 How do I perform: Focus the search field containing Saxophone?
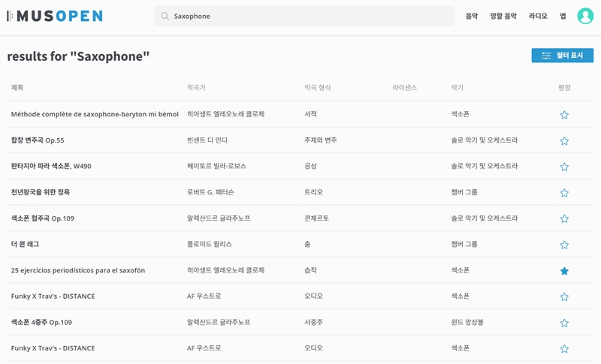coord(304,16)
